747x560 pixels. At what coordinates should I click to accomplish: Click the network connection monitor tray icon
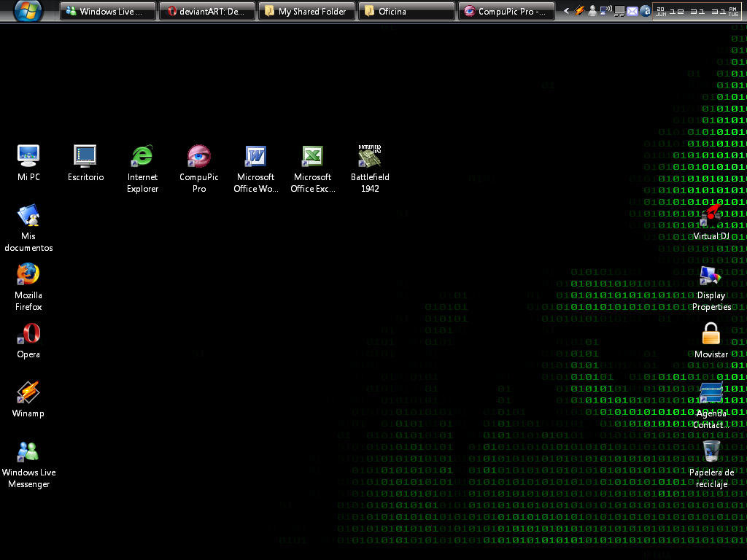pos(619,11)
